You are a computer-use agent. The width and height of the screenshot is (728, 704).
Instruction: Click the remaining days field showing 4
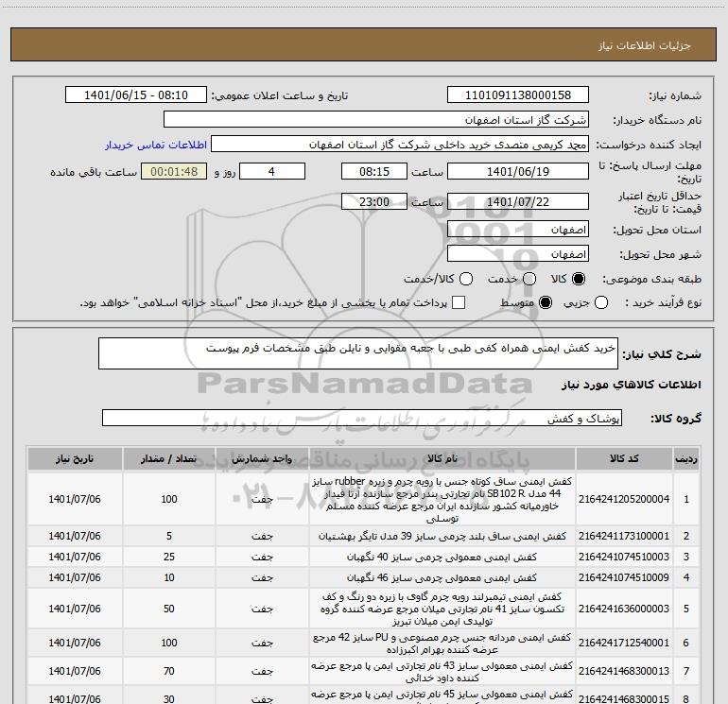(271, 171)
